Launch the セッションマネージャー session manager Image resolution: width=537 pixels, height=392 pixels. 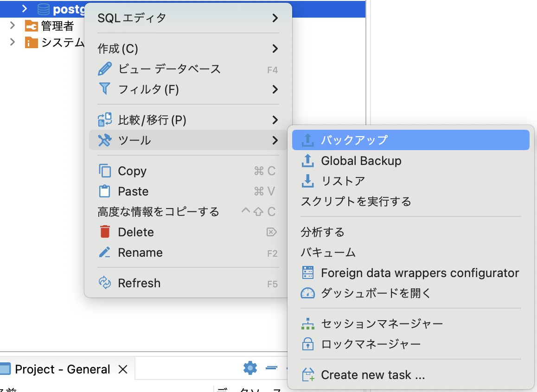(307, 323)
